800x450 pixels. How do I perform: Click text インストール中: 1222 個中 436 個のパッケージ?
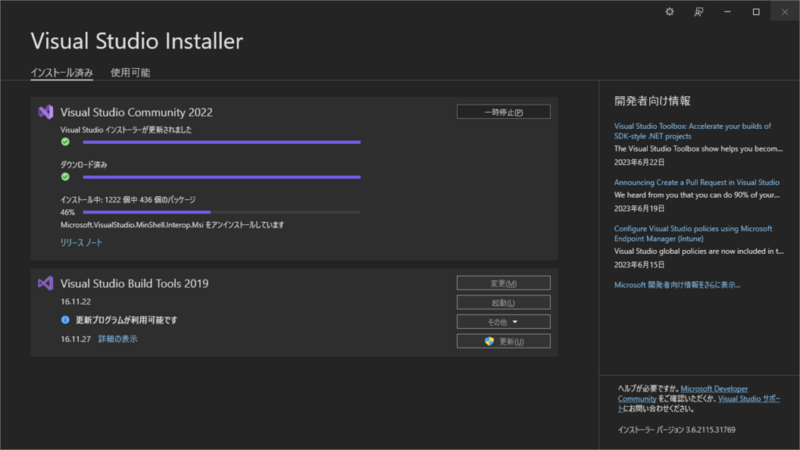tap(128, 199)
